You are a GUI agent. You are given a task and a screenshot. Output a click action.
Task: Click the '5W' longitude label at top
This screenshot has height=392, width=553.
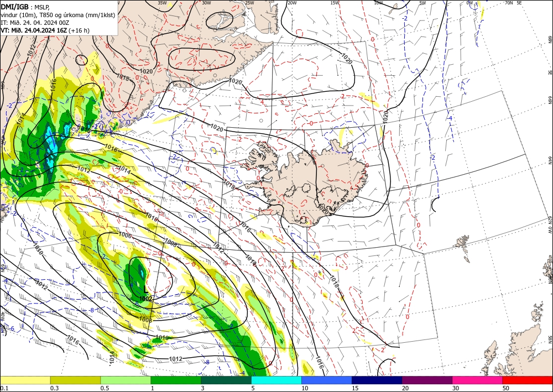click(422, 3)
